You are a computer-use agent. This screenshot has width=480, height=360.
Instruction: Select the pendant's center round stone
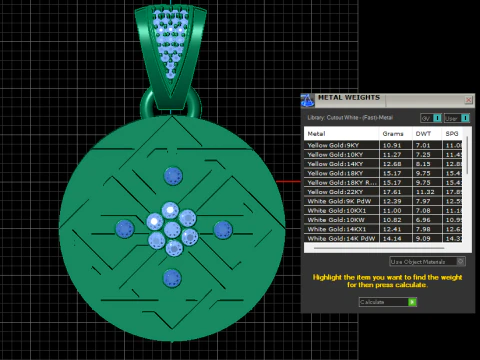click(172, 230)
